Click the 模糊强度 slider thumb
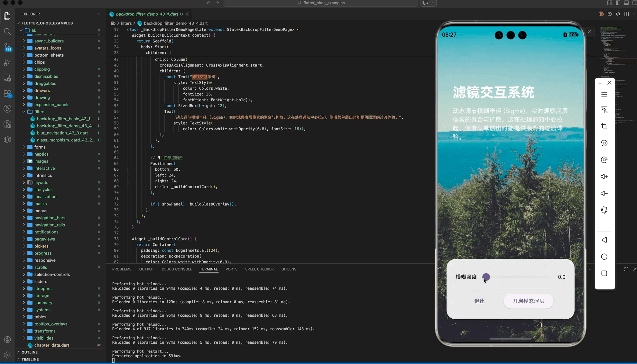This screenshot has width=637, height=364. pyautogui.click(x=486, y=277)
